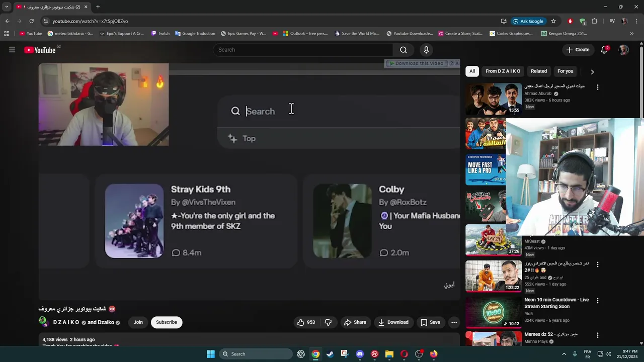Open options for Ahmad Aburob video
This screenshot has width=644, height=362.
[598, 87]
